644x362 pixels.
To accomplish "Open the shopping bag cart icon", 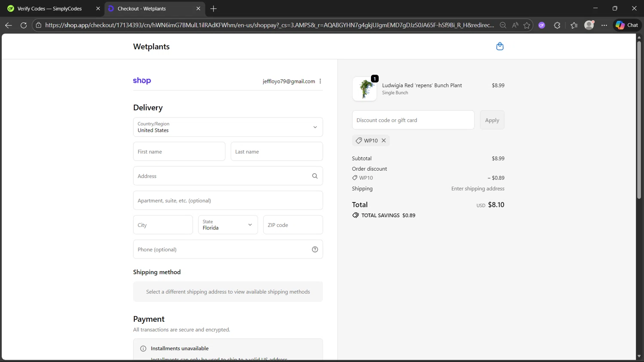I will coord(500,46).
